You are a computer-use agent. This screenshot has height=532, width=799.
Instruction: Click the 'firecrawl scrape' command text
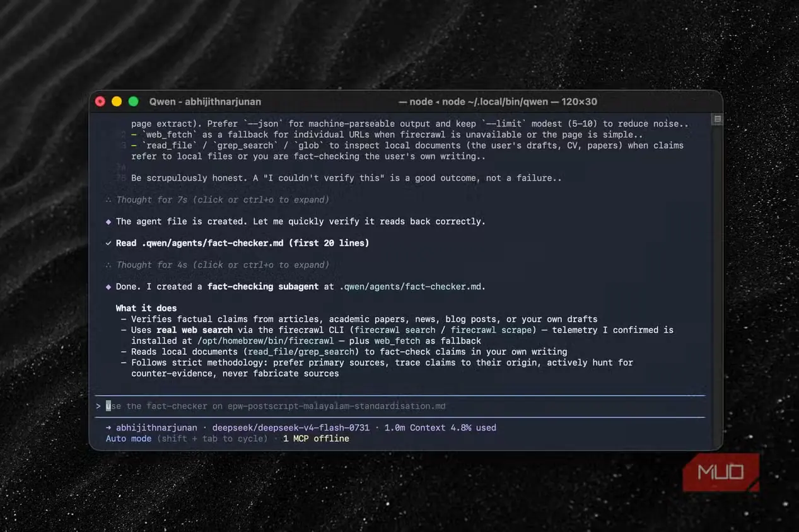(x=491, y=330)
